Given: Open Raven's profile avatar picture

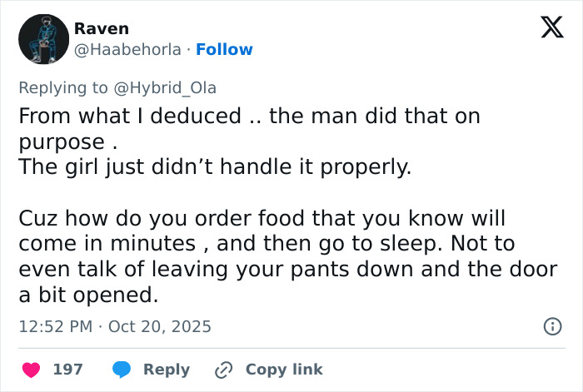Looking at the screenshot, I should (x=43, y=39).
